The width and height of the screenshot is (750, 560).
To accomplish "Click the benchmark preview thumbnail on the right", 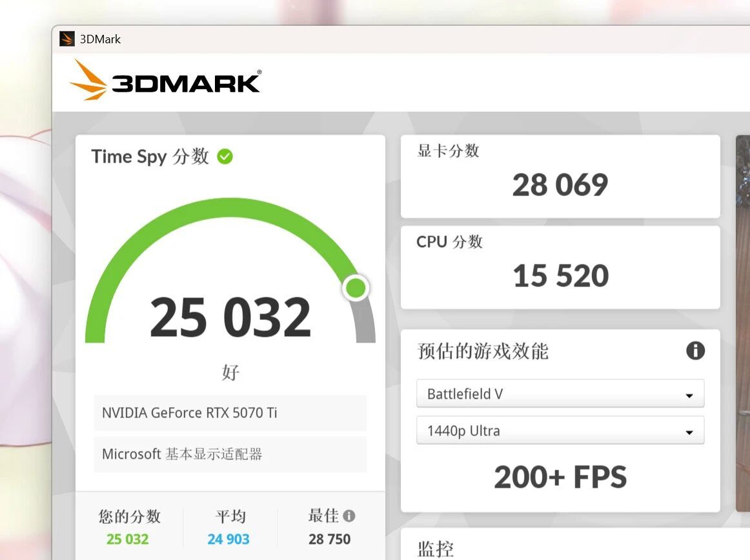I will point(742,323).
